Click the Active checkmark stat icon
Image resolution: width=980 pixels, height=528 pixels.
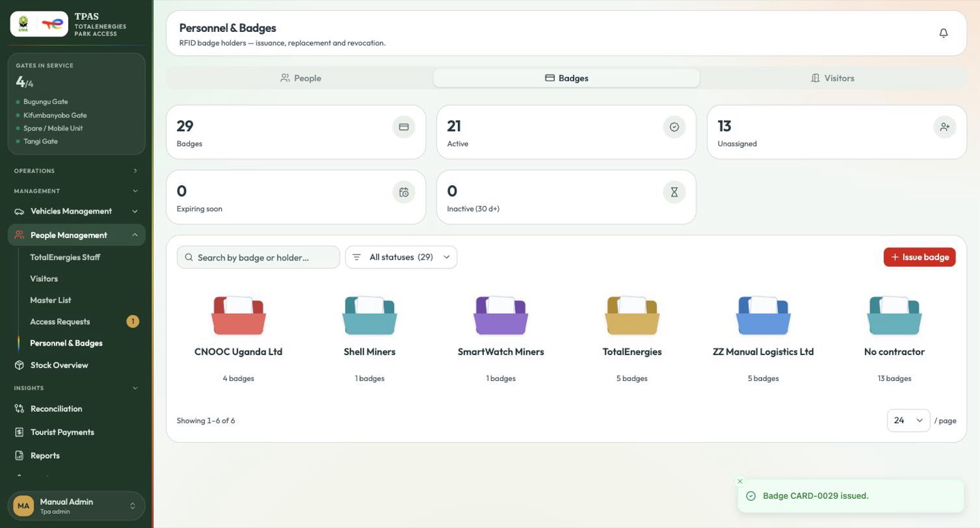674,127
